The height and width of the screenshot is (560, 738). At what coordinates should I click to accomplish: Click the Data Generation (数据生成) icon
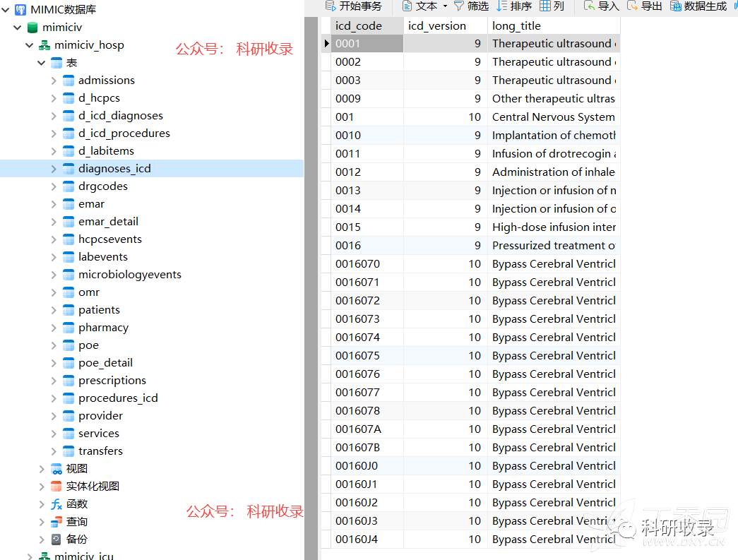pyautogui.click(x=676, y=6)
